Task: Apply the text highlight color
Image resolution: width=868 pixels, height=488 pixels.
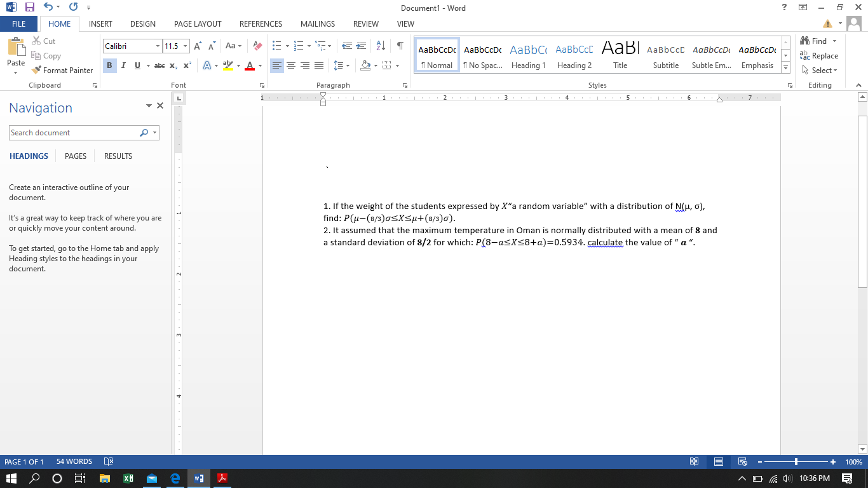Action: [227, 66]
